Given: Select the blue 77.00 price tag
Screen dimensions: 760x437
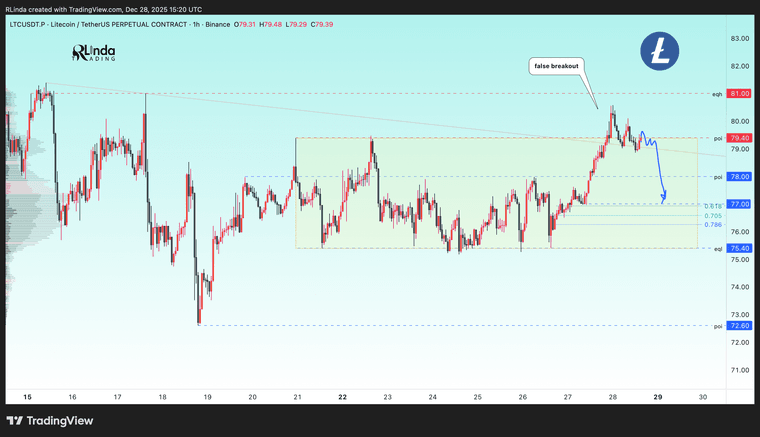Looking at the screenshot, I should click(740, 204).
